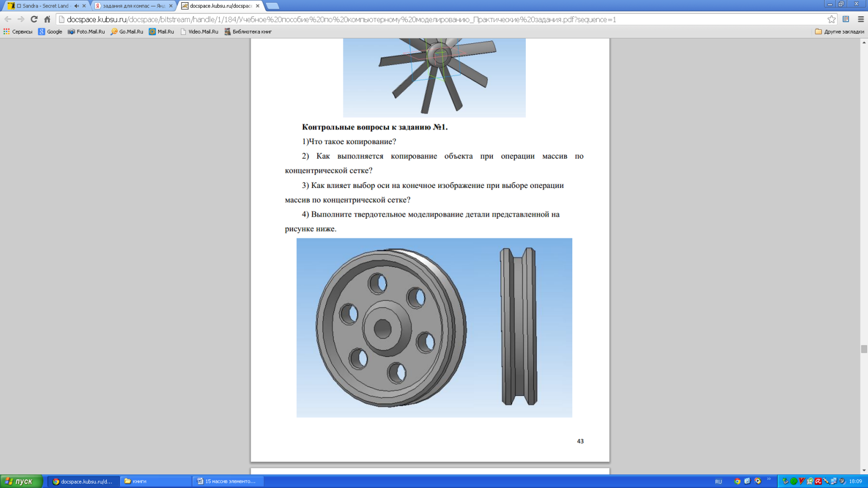
Task: Click the pulley wheel model image
Action: tap(434, 328)
